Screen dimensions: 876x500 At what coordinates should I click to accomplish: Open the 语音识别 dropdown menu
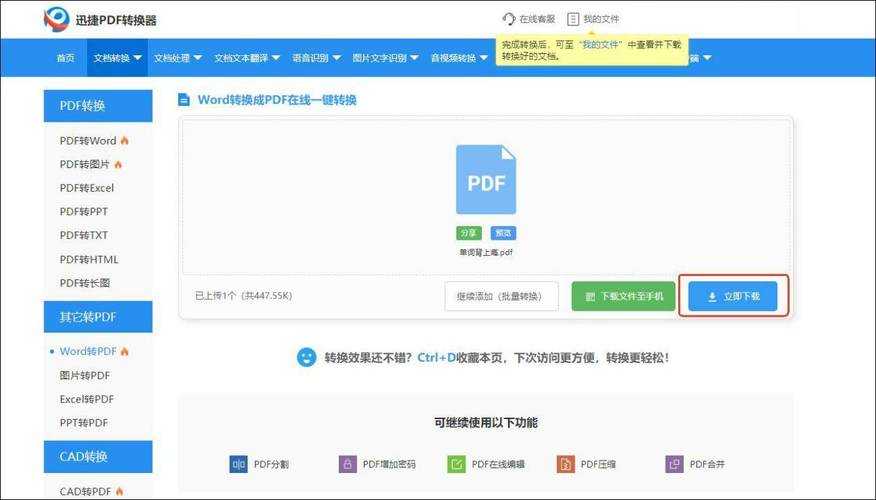point(317,58)
